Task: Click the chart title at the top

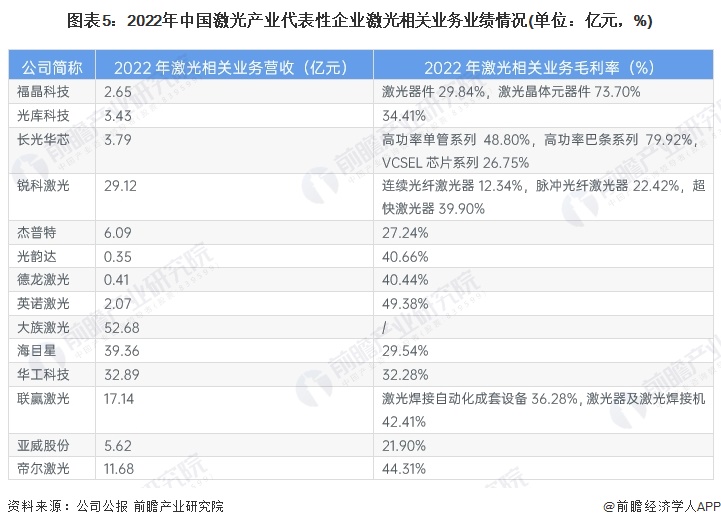Action: (360, 20)
